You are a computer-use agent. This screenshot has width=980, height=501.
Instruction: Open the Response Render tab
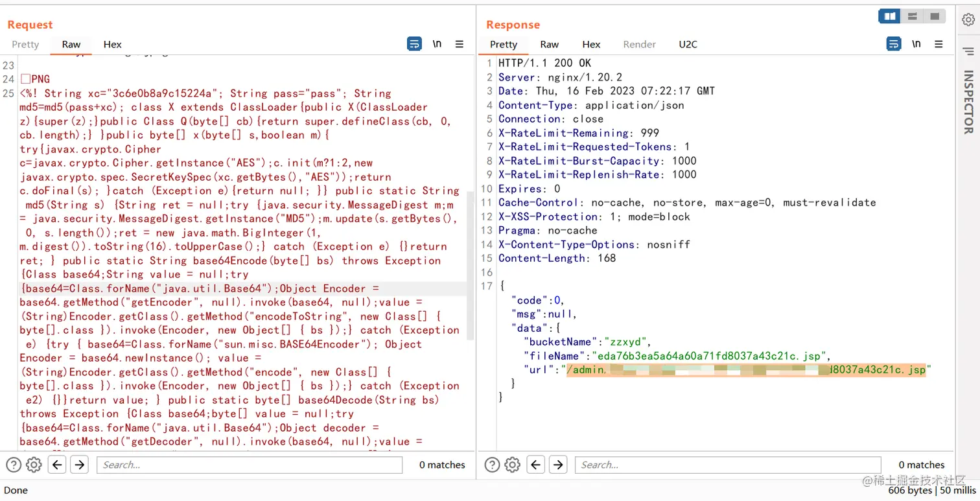point(639,44)
